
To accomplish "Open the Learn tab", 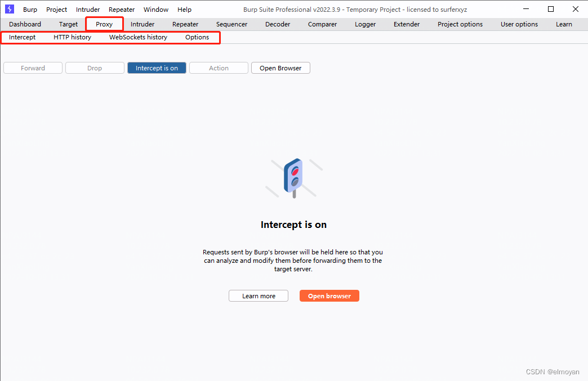I will [564, 24].
